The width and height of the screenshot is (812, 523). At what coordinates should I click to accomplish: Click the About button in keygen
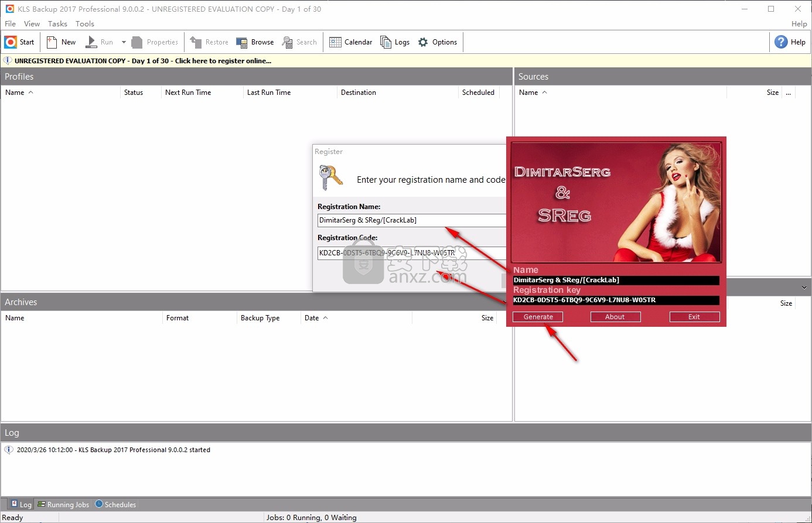coord(615,317)
